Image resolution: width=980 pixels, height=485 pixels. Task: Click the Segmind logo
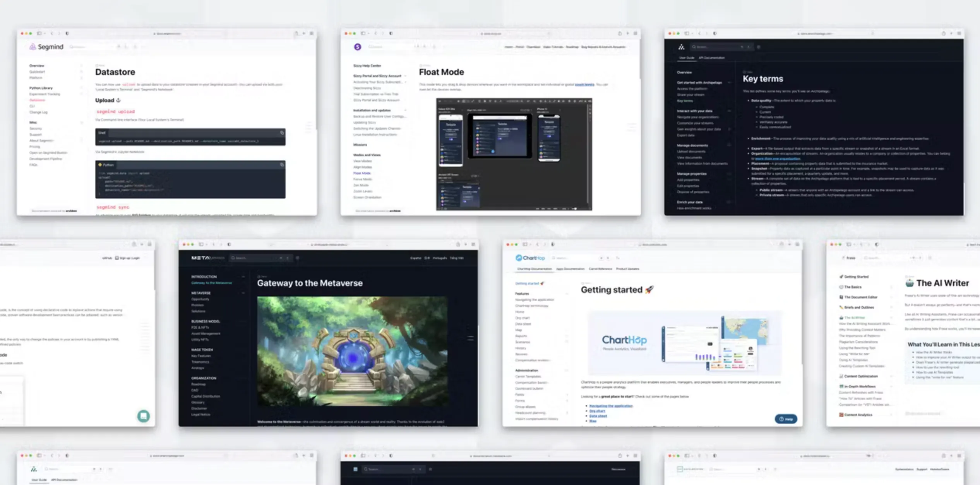click(x=46, y=47)
